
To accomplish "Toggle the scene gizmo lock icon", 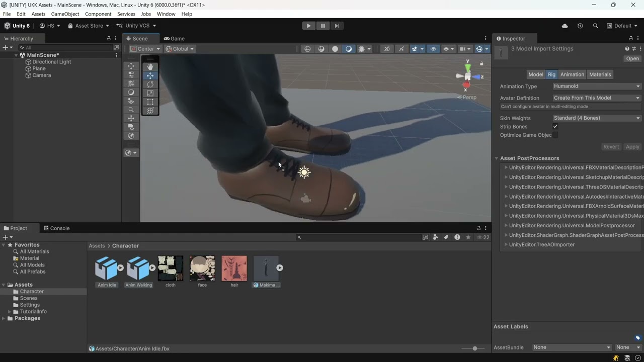I will click(481, 64).
